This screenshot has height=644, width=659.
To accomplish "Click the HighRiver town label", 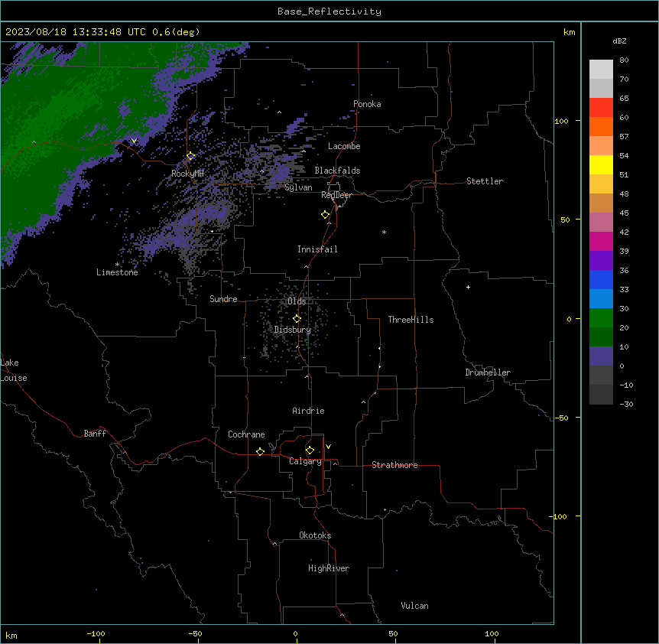I will (x=329, y=568).
